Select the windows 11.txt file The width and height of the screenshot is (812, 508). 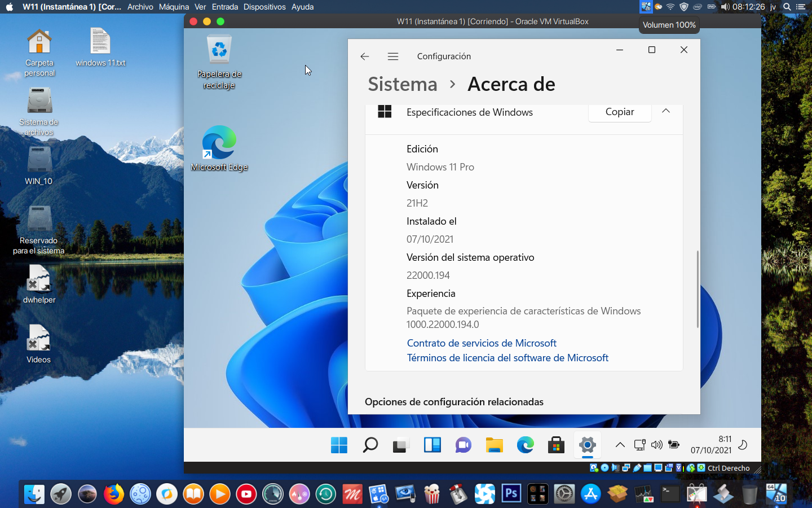100,47
